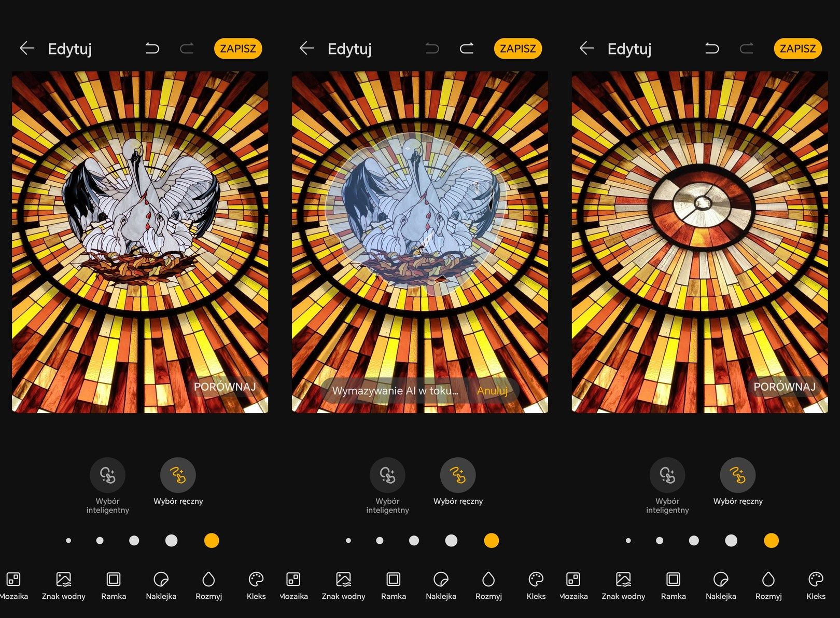Choose middle brush size dot in left screen
This screenshot has height=618, width=840.
point(134,541)
